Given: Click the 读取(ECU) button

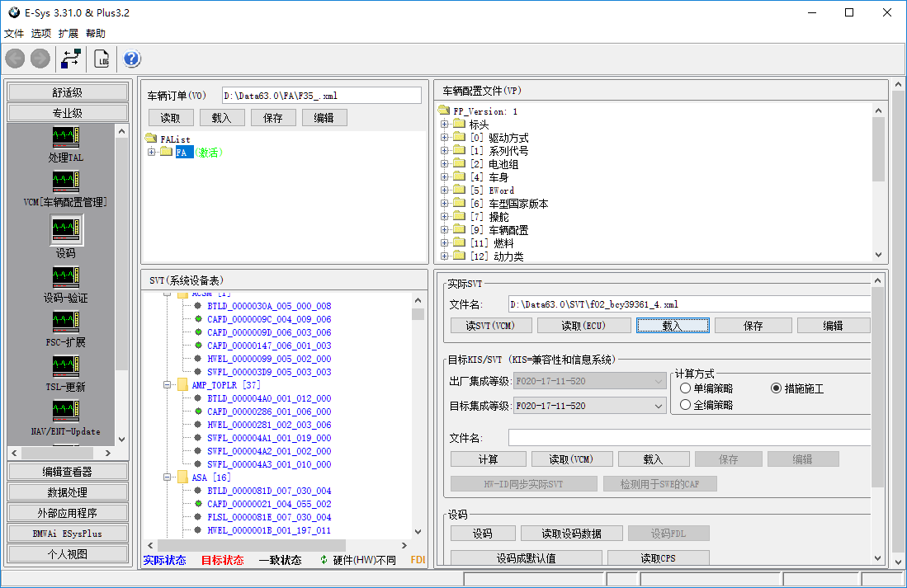Looking at the screenshot, I should [583, 326].
